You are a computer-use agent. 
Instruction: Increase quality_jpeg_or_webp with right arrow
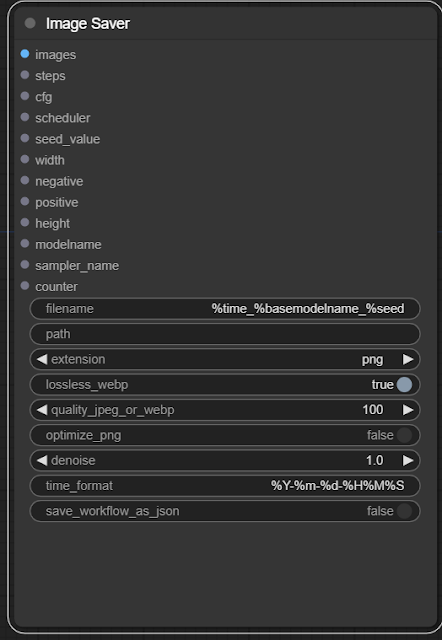408,410
